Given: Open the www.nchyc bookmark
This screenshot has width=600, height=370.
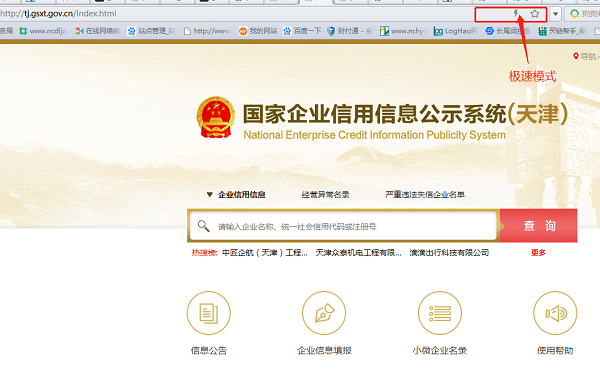Looking at the screenshot, I should [403, 31].
